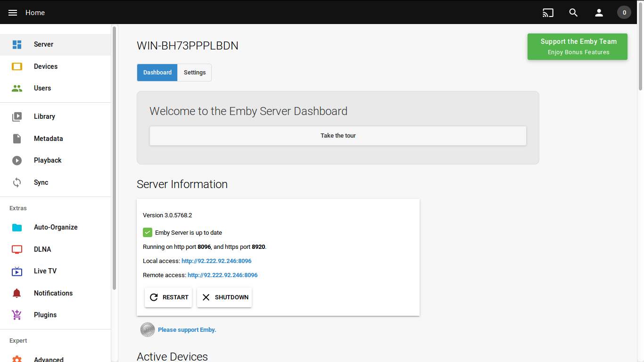Screen dimensions: 644x362
Task: Open the Library section icon
Action: [17, 116]
